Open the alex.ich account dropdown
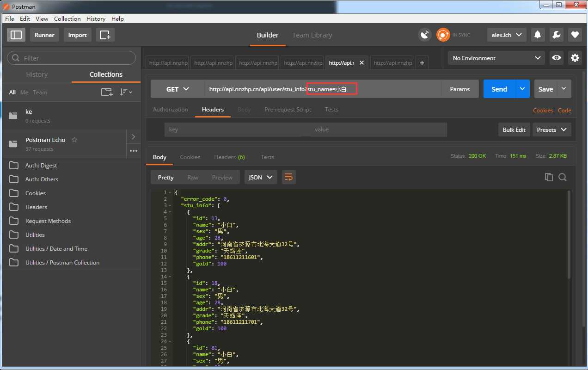This screenshot has height=370, width=588. point(507,35)
